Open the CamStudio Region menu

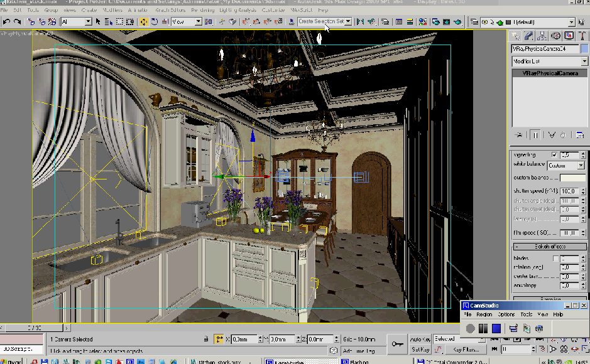coord(484,314)
